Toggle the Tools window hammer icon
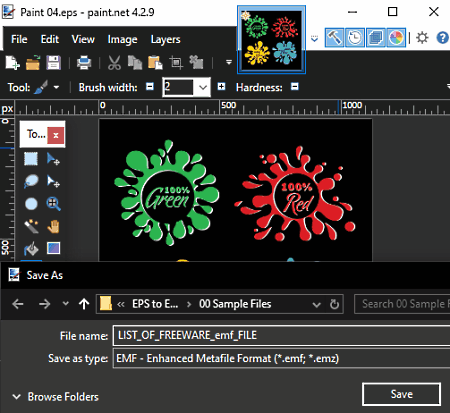This screenshot has width=450, height=413. pyautogui.click(x=334, y=37)
